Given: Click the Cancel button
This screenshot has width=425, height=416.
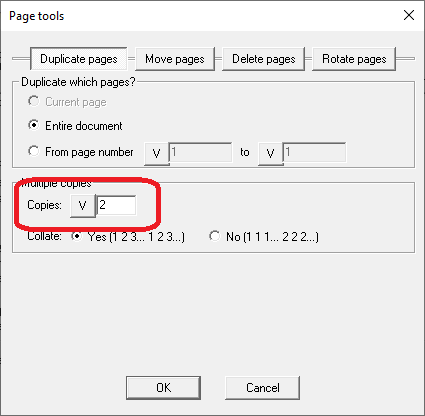Looking at the screenshot, I should click(263, 388).
